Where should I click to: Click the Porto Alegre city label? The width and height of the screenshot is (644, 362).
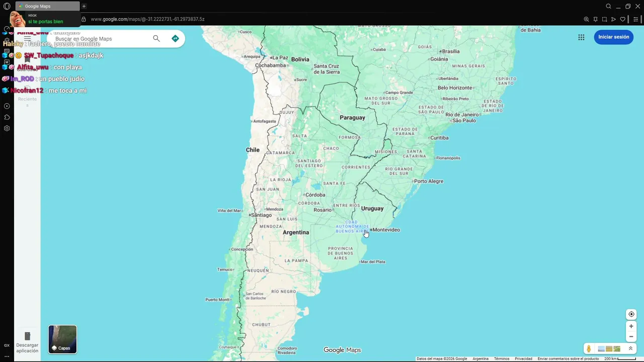429,181
